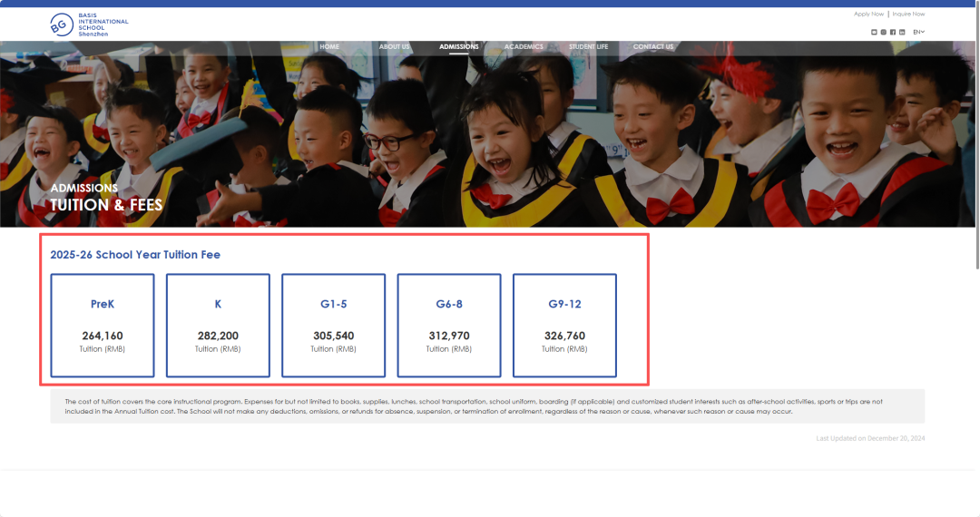Open the LinkedIn social icon
Image resolution: width=980 pixels, height=517 pixels.
pos(902,32)
